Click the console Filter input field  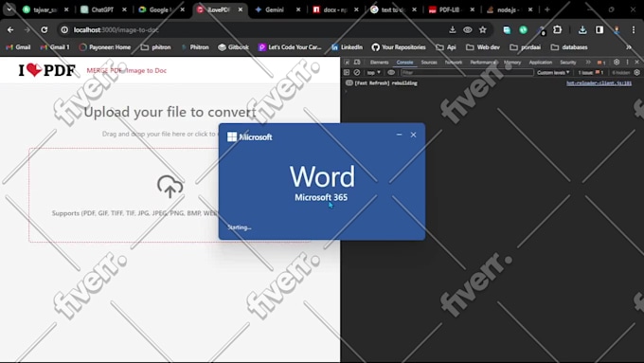click(467, 72)
